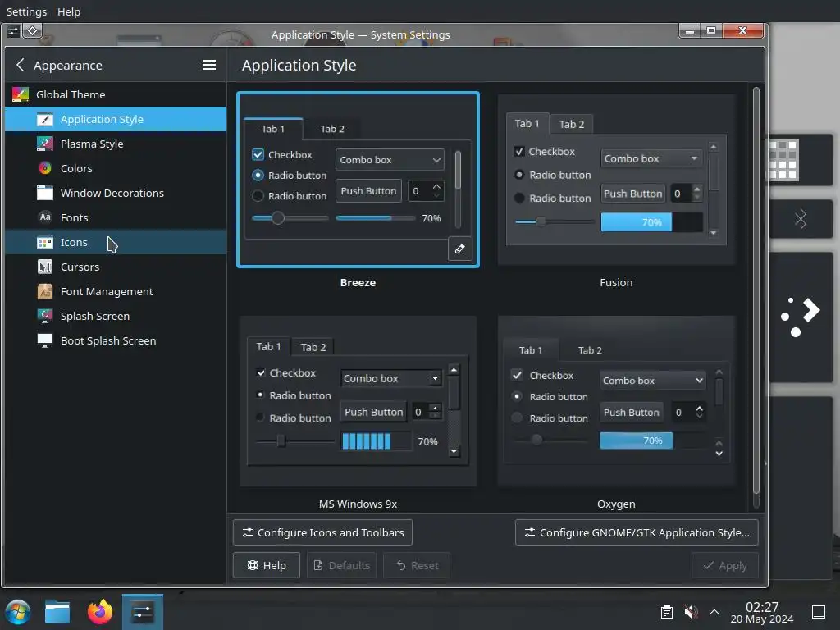The height and width of the screenshot is (630, 840).
Task: Toggle the Checkbox in Fusion preview
Action: pos(519,152)
